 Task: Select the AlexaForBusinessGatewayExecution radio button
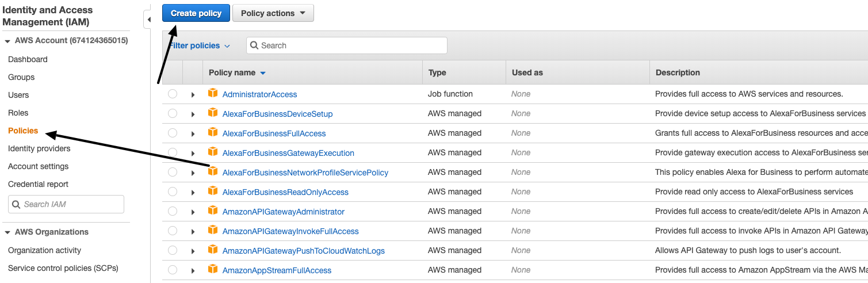pyautogui.click(x=173, y=153)
